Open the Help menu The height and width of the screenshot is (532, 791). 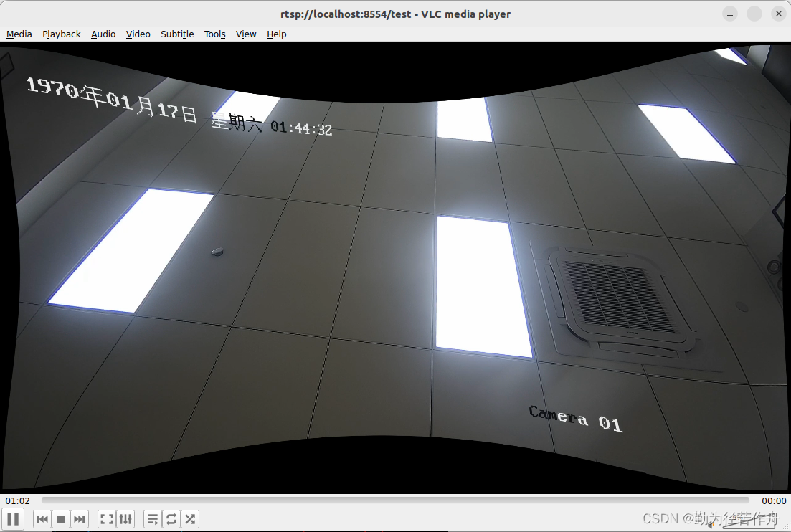pyautogui.click(x=276, y=34)
